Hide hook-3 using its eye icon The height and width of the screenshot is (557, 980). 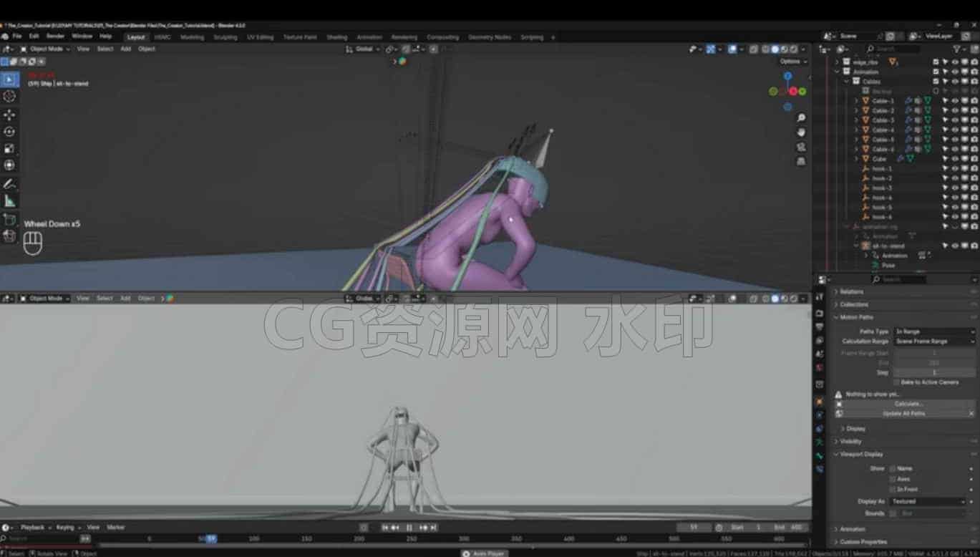tap(955, 188)
